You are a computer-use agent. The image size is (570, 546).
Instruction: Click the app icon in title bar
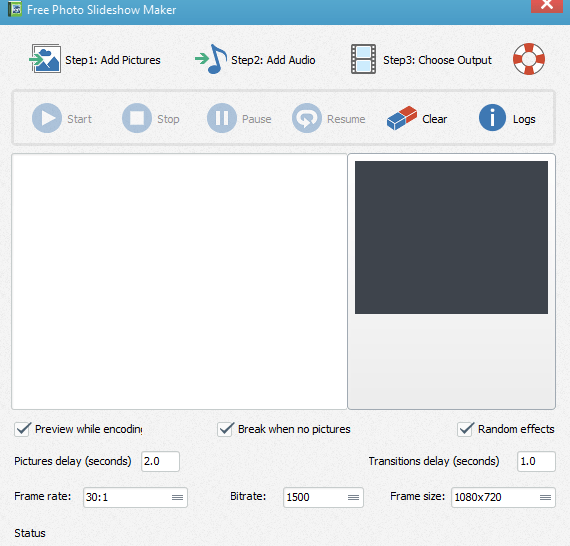pos(15,9)
